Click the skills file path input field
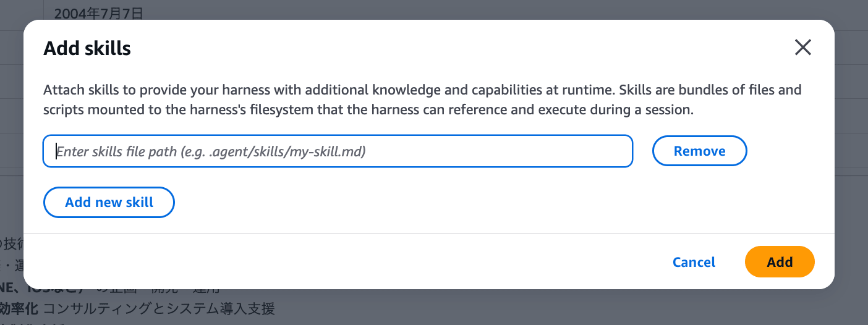868x325 pixels. [x=338, y=151]
